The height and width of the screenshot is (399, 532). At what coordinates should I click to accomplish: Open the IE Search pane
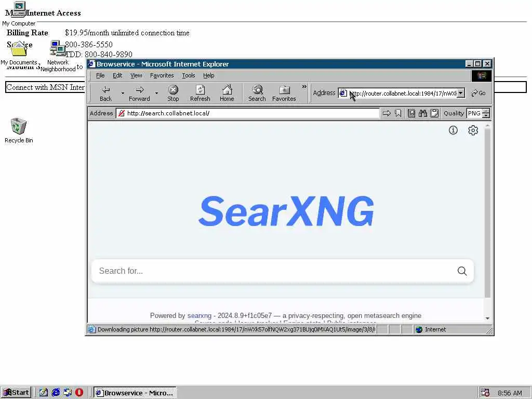(x=257, y=94)
